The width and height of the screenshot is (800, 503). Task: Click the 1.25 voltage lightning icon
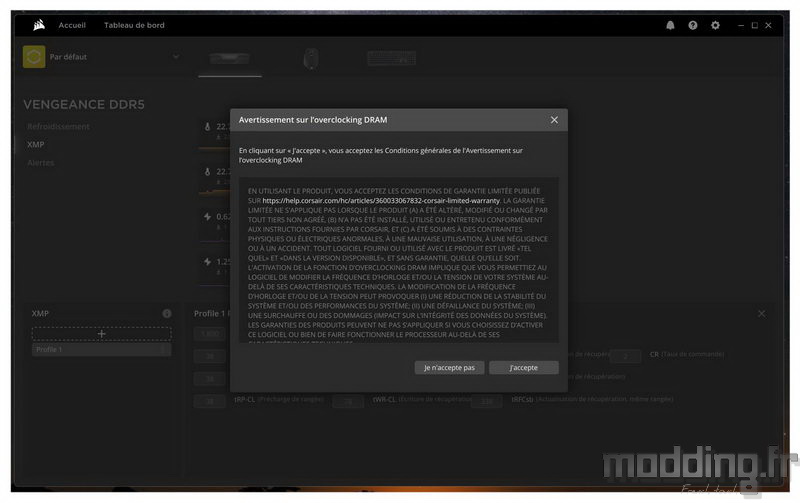(208, 262)
